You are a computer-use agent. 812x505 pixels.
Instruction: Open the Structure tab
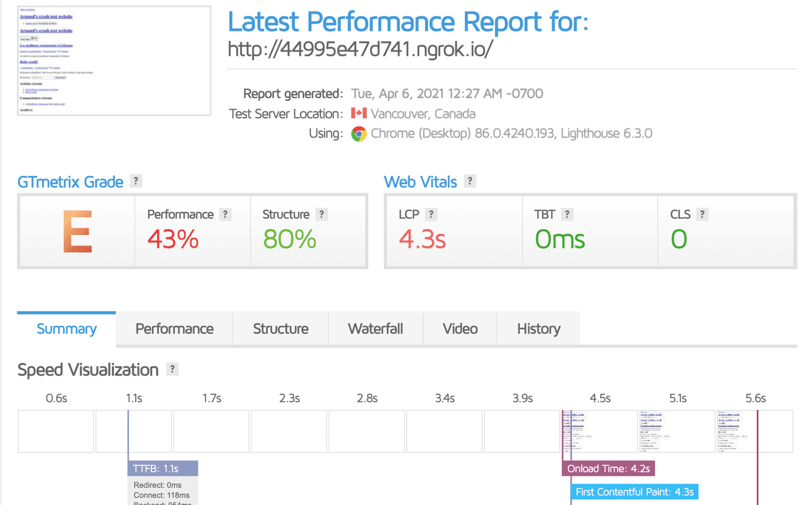281,329
